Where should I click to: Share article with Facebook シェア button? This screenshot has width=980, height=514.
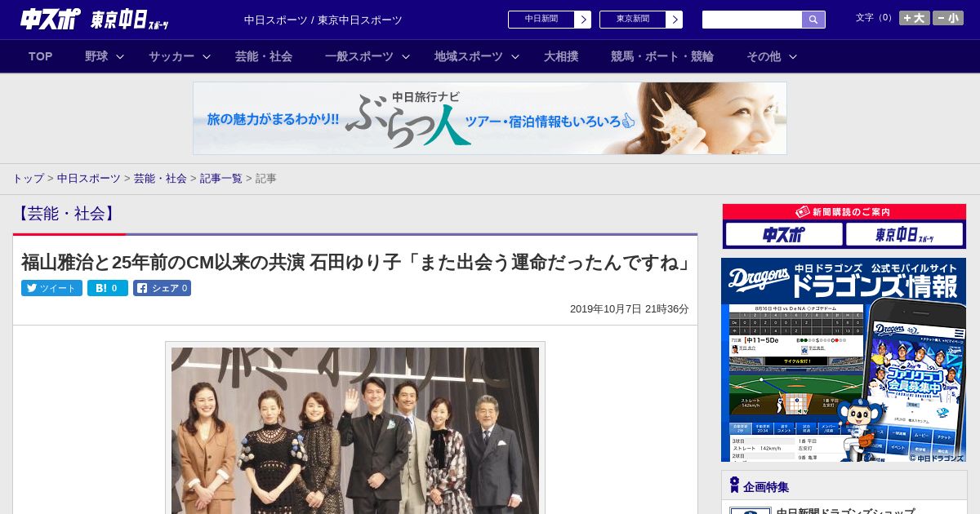click(162, 288)
